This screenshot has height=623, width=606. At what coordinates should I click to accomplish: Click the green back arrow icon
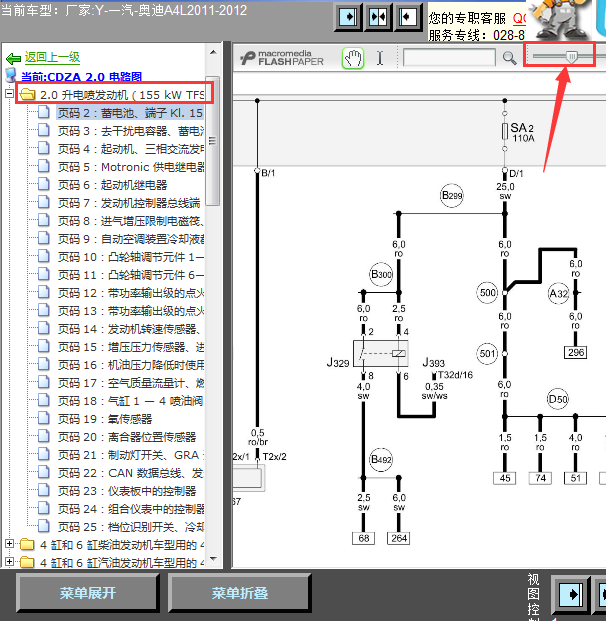[14, 59]
